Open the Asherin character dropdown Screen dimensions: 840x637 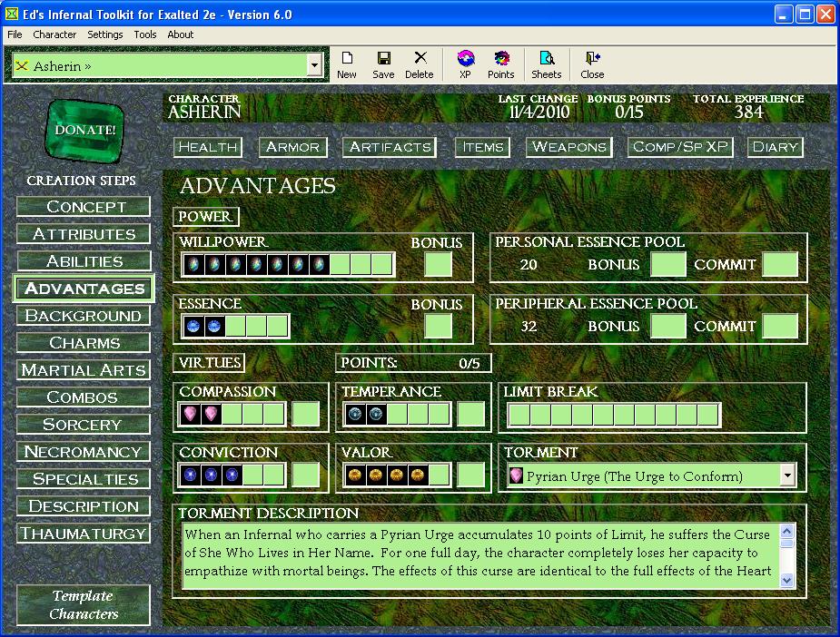click(314, 66)
